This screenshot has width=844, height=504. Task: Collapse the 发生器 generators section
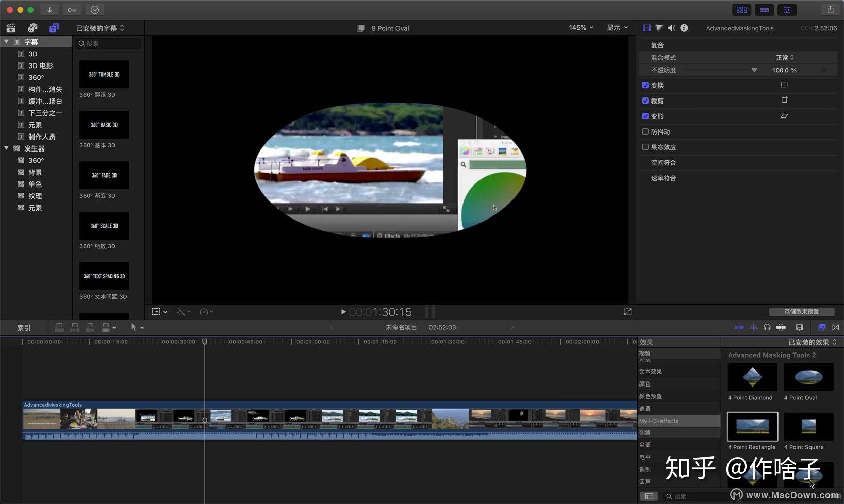tap(7, 148)
